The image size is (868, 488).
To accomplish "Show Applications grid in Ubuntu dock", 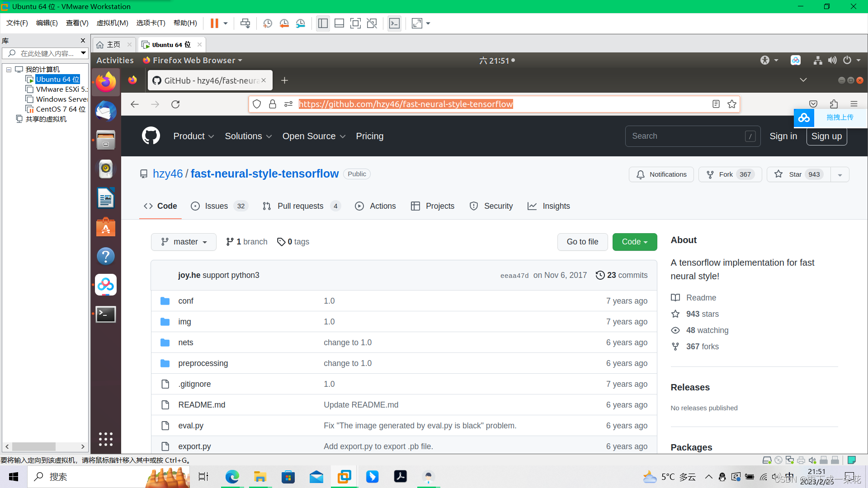I will click(106, 439).
